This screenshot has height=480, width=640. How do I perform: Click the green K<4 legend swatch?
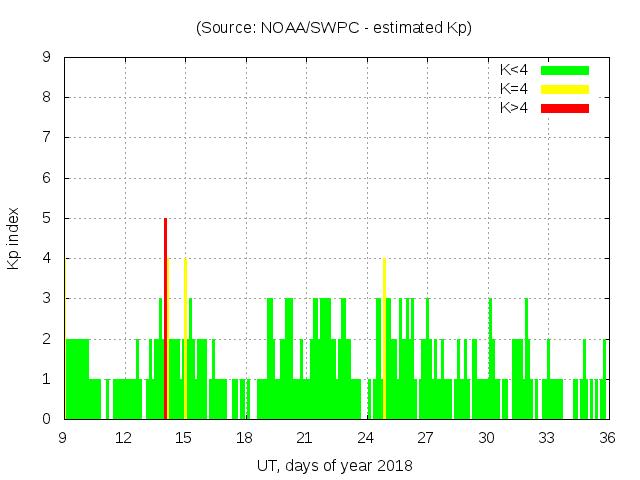click(565, 70)
